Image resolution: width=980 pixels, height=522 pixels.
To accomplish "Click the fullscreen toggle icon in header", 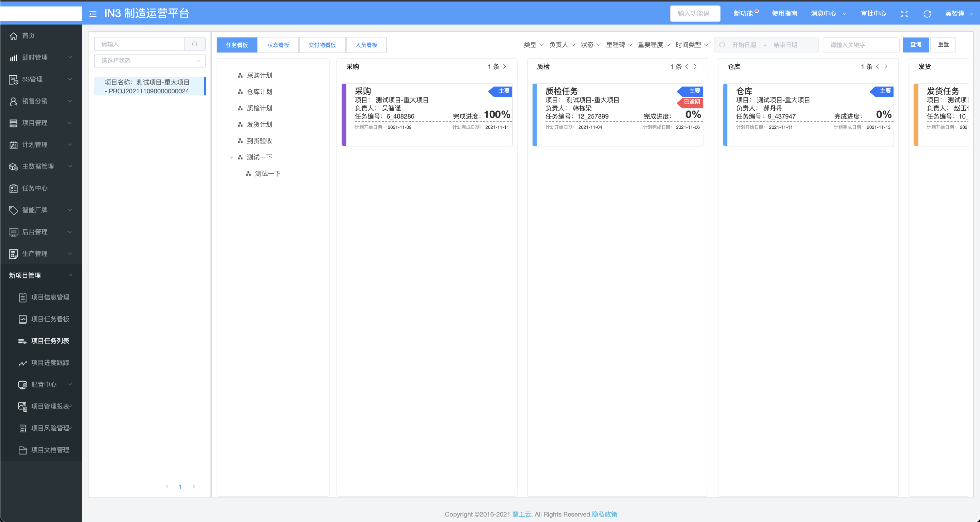I will point(904,14).
